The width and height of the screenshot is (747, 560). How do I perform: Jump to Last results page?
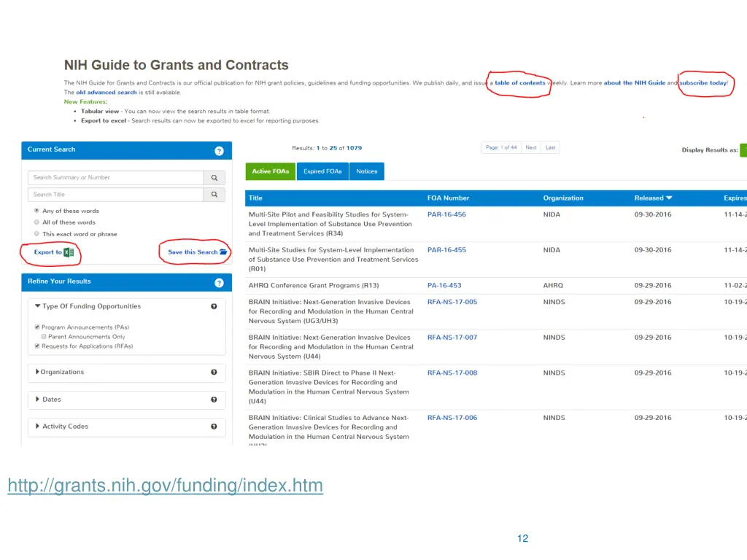click(x=550, y=147)
